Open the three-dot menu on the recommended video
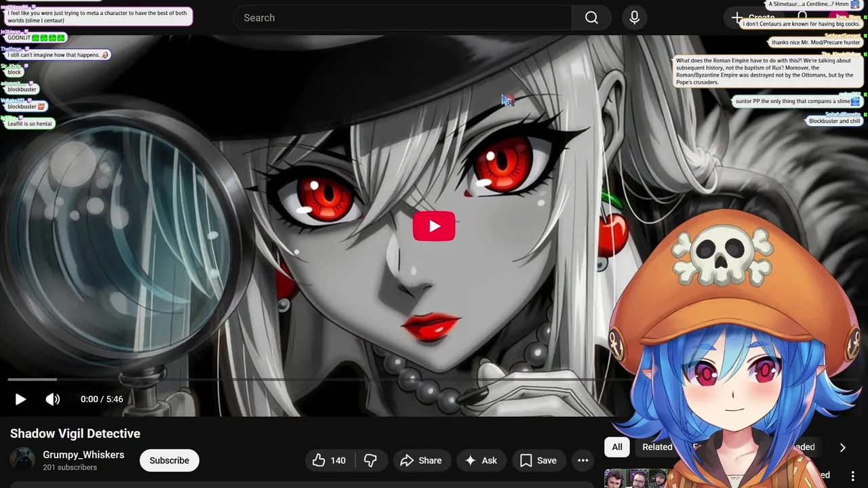868x488 pixels. tap(853, 475)
